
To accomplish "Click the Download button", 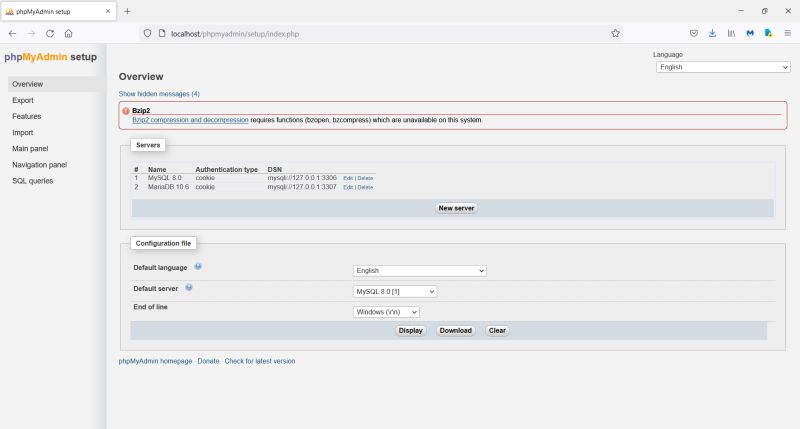I will click(455, 331).
